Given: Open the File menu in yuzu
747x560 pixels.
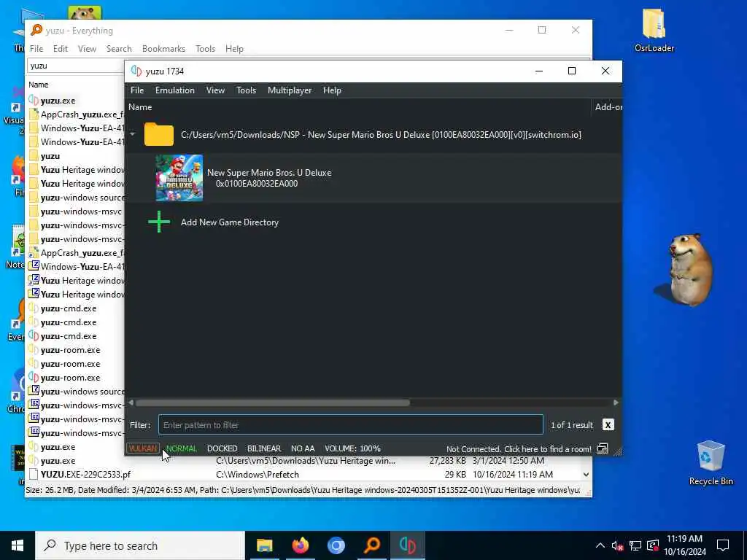Looking at the screenshot, I should 137,90.
